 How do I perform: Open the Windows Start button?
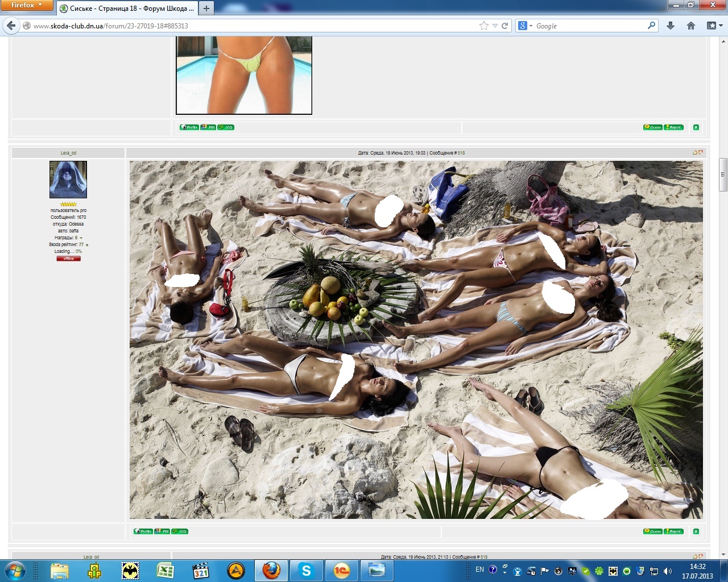tap(15, 571)
